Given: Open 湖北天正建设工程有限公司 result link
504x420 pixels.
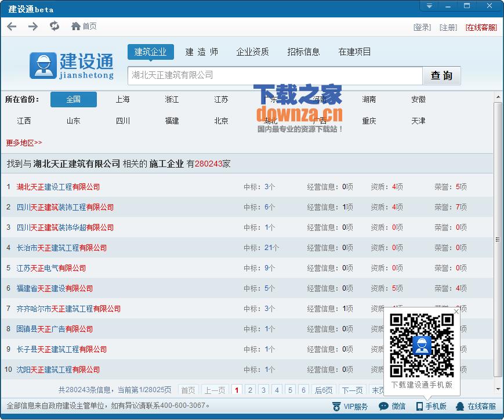Looking at the screenshot, I should coord(58,187).
